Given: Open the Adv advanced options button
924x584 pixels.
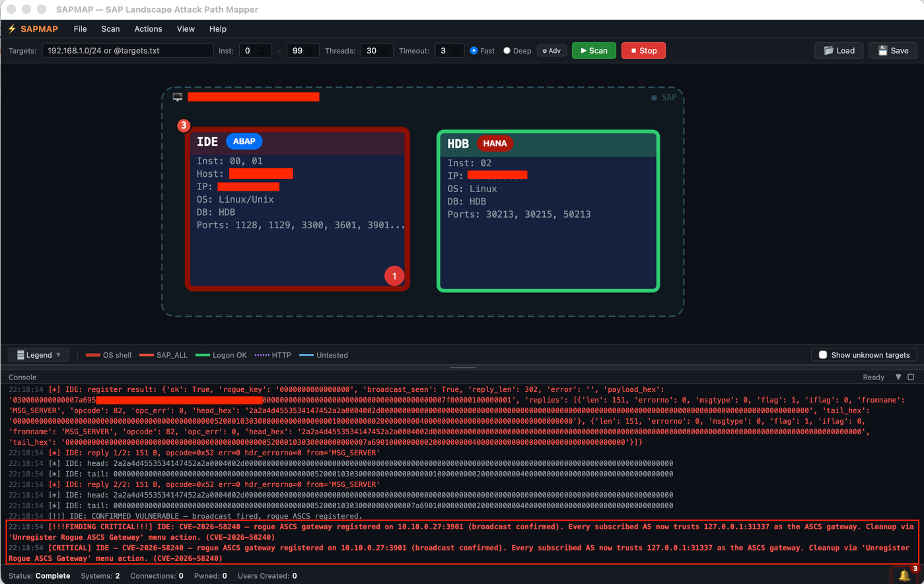Looking at the screenshot, I should pos(552,51).
